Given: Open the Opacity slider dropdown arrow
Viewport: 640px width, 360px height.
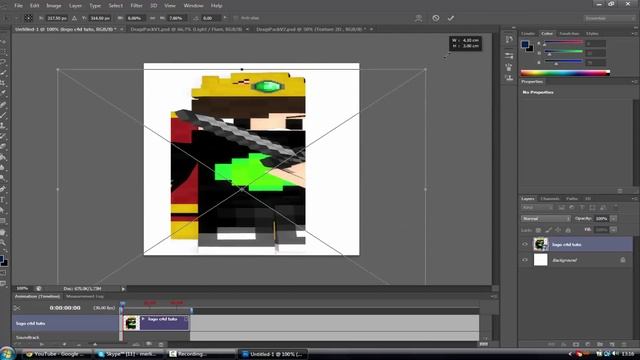Looking at the screenshot, I should pyautogui.click(x=613, y=219).
